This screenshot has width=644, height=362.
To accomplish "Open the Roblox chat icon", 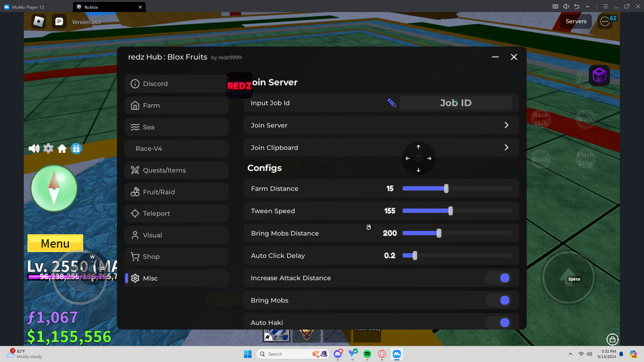I will click(x=59, y=21).
